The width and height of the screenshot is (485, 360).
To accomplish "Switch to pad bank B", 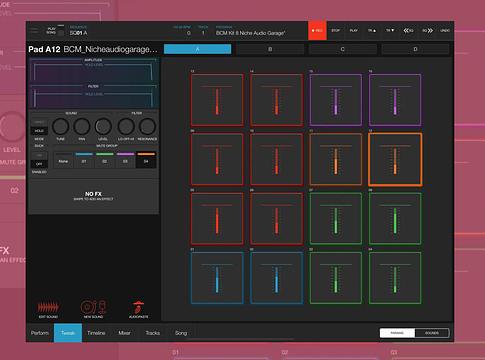I will pyautogui.click(x=270, y=49).
